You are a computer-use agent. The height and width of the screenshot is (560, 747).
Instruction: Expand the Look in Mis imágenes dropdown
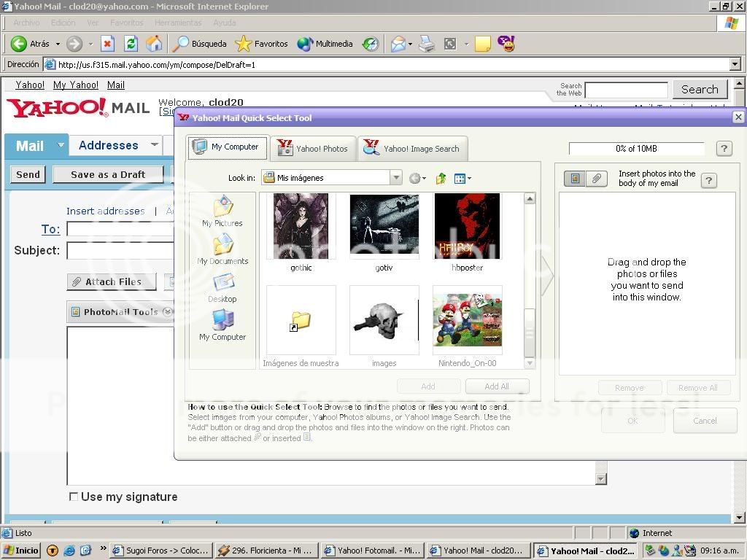click(396, 178)
